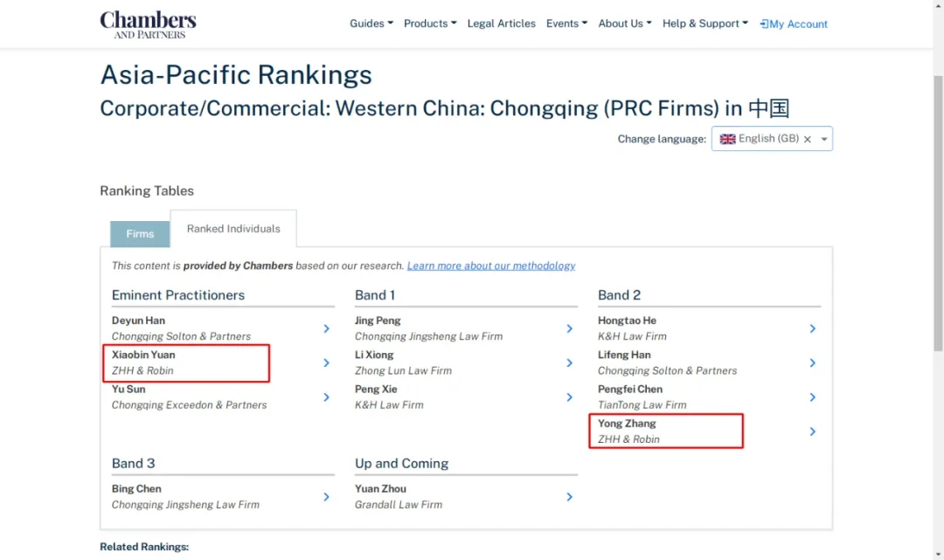The width and height of the screenshot is (944, 560).
Task: Click chevron arrow next to Deyun Han
Action: [326, 328]
